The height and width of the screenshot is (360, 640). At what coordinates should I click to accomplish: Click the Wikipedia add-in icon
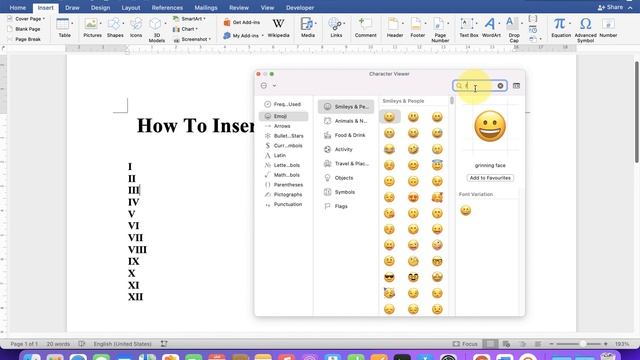(278, 28)
